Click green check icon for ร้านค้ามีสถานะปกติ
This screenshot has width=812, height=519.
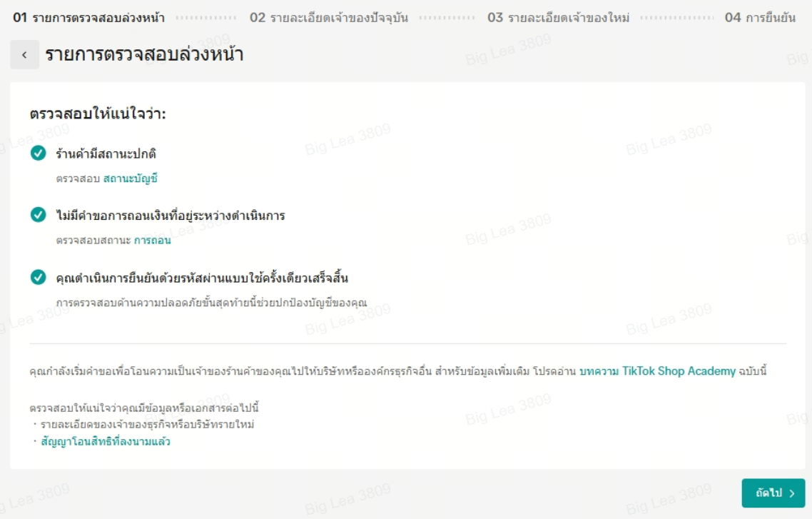coord(39,153)
